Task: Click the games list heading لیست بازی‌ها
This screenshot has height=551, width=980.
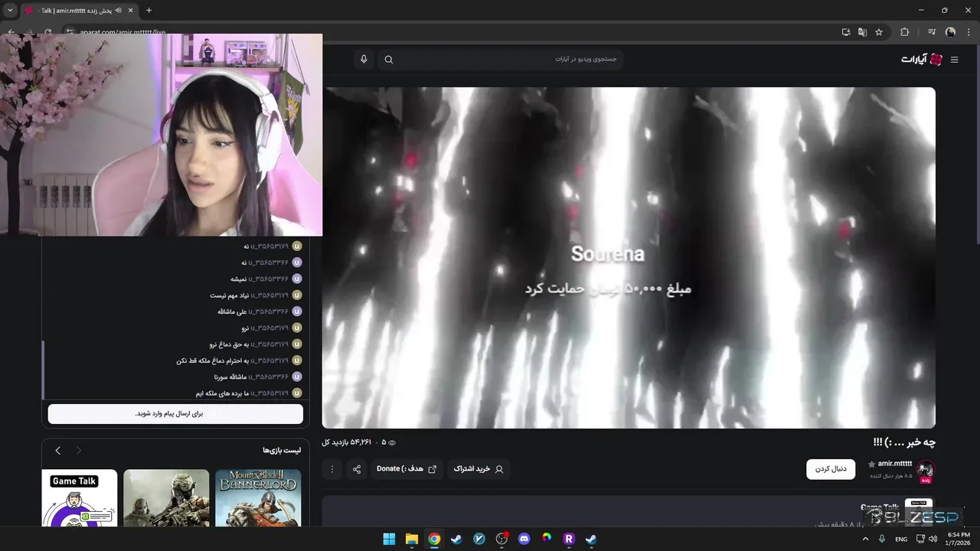Action: (282, 451)
